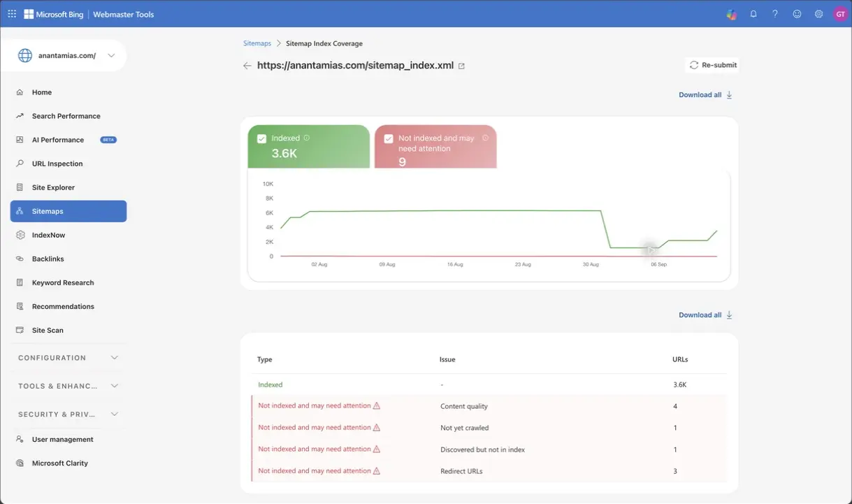Click the Type column header
Image resolution: width=852 pixels, height=504 pixels.
[265, 359]
